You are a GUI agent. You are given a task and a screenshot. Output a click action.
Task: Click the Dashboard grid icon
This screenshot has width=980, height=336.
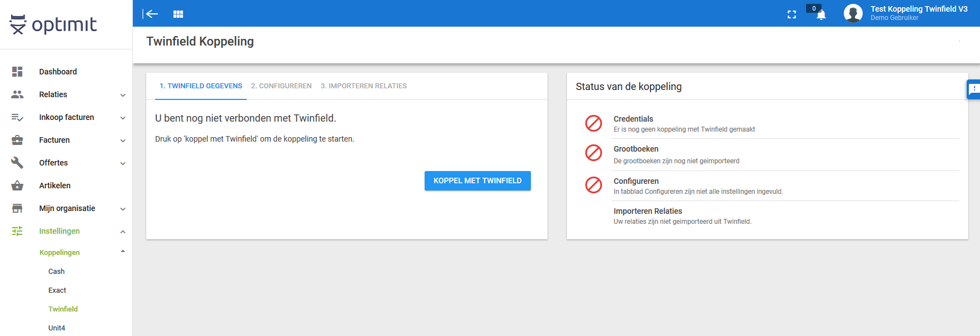[17, 72]
